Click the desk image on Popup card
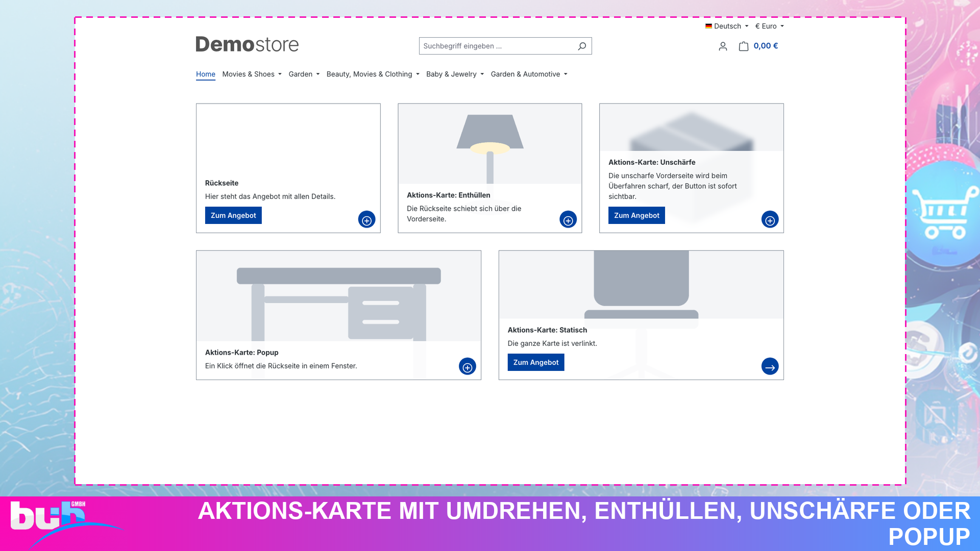The width and height of the screenshot is (980, 551). [x=338, y=296]
